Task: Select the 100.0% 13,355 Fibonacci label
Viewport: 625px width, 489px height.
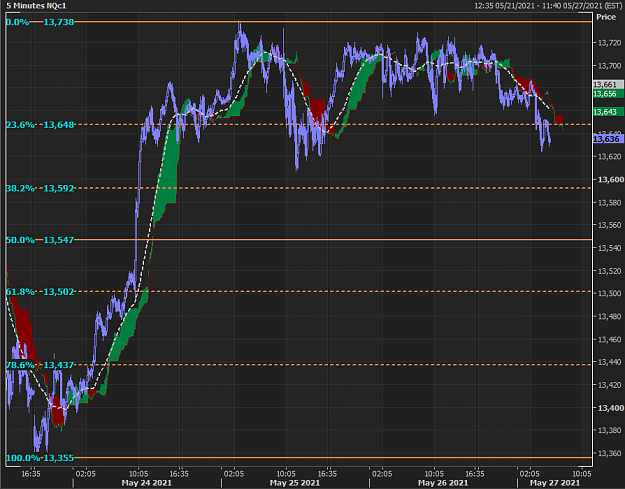Action: [x=40, y=458]
